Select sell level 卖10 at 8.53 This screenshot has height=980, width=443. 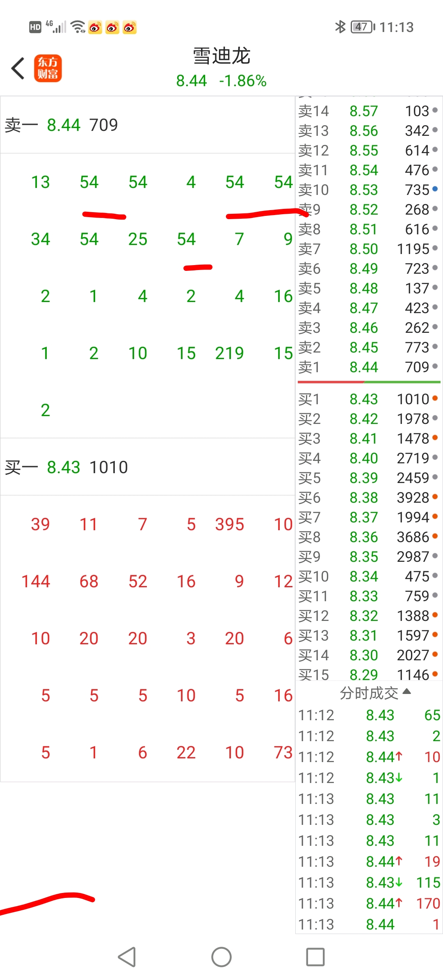368,190
